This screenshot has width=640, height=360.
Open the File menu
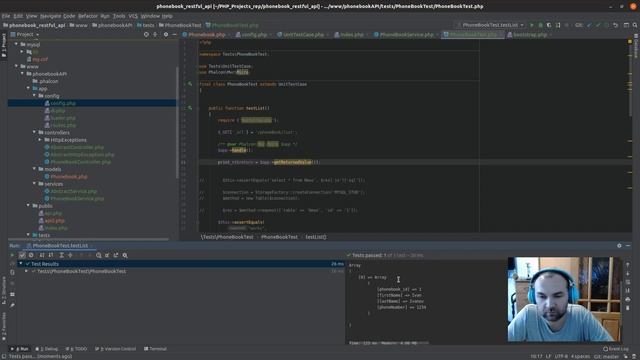pyautogui.click(x=6, y=16)
